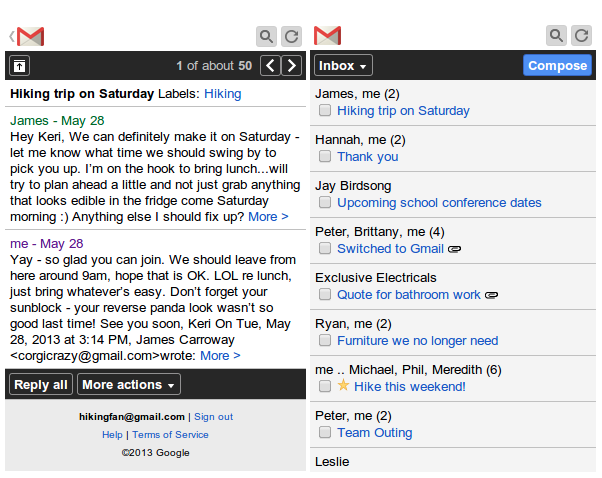Image resolution: width=602 pixels, height=478 pixels.
Task: Go to next conversation arrow
Action: [x=291, y=66]
